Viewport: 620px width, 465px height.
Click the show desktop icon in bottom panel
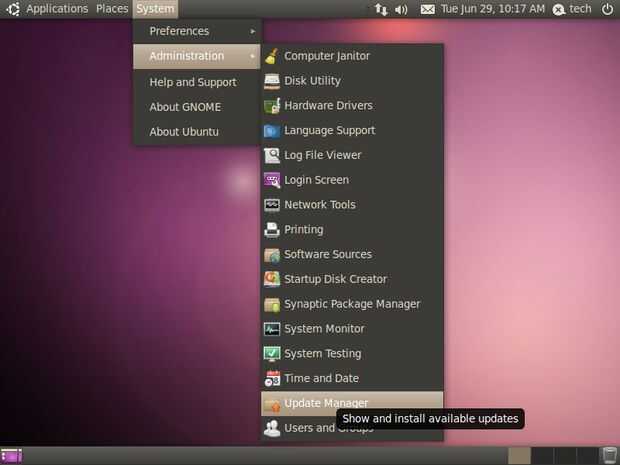coord(11,456)
